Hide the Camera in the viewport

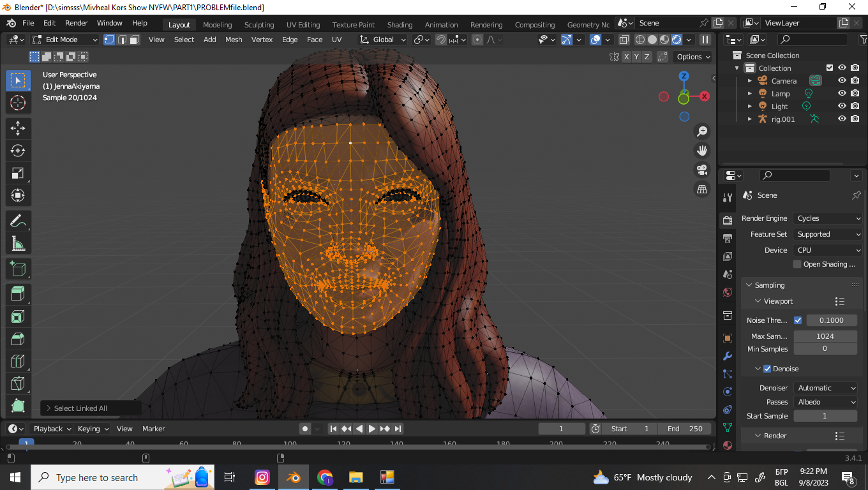click(x=842, y=81)
